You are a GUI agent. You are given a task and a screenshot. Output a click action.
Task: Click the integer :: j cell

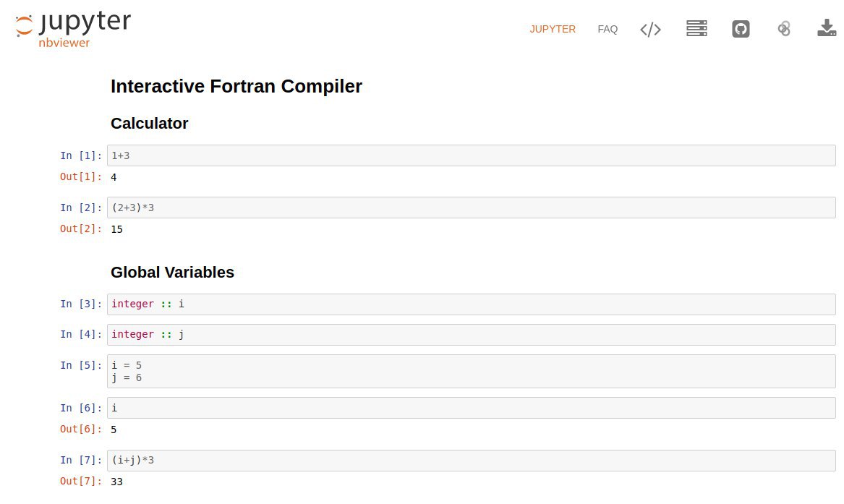click(x=471, y=335)
